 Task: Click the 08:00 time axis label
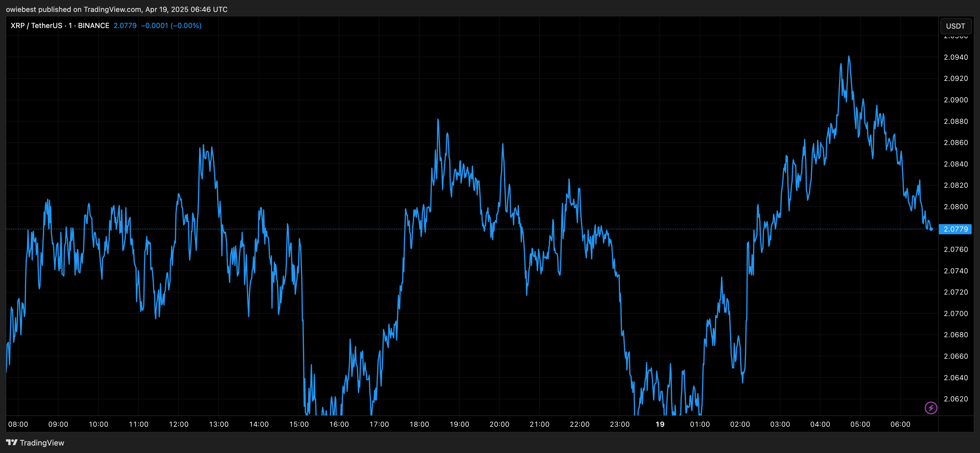tap(18, 424)
